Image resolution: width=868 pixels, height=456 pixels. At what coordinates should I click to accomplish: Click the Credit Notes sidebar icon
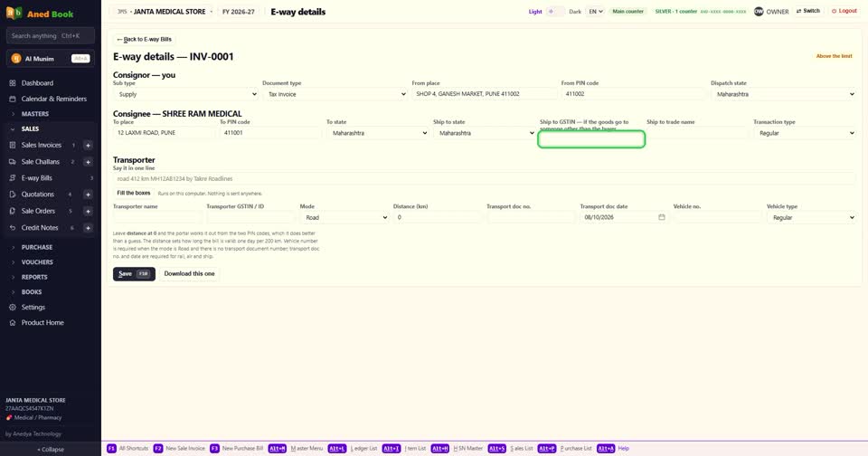coord(12,228)
